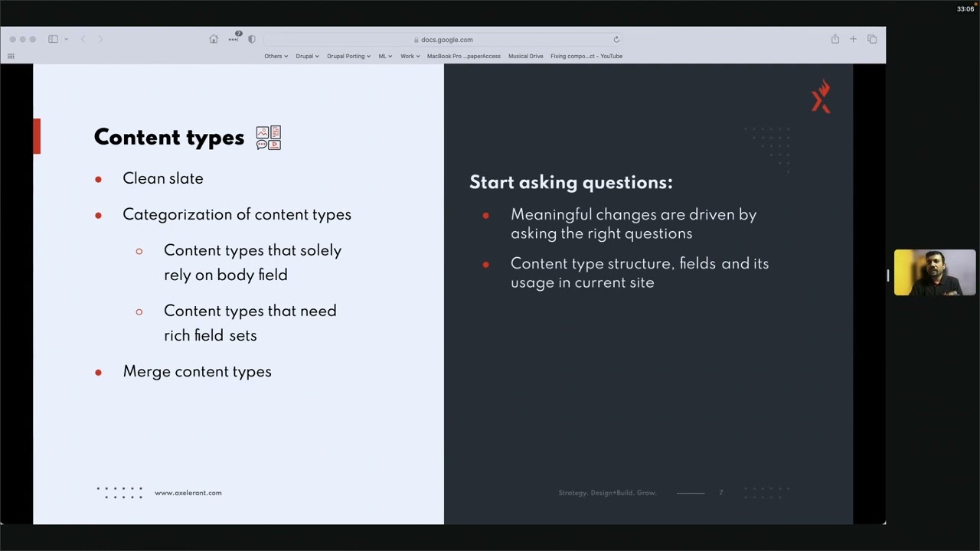
Task: Open the extension icon with badge 7
Action: [234, 38]
